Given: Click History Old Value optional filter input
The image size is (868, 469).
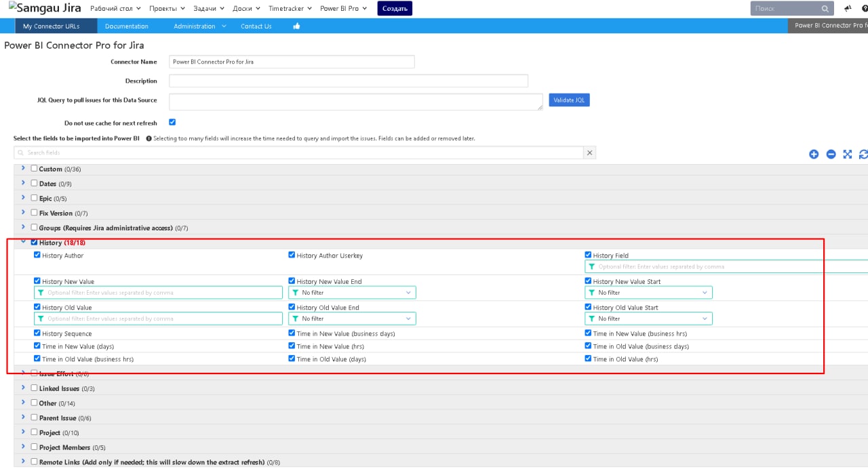Looking at the screenshot, I should pos(158,319).
